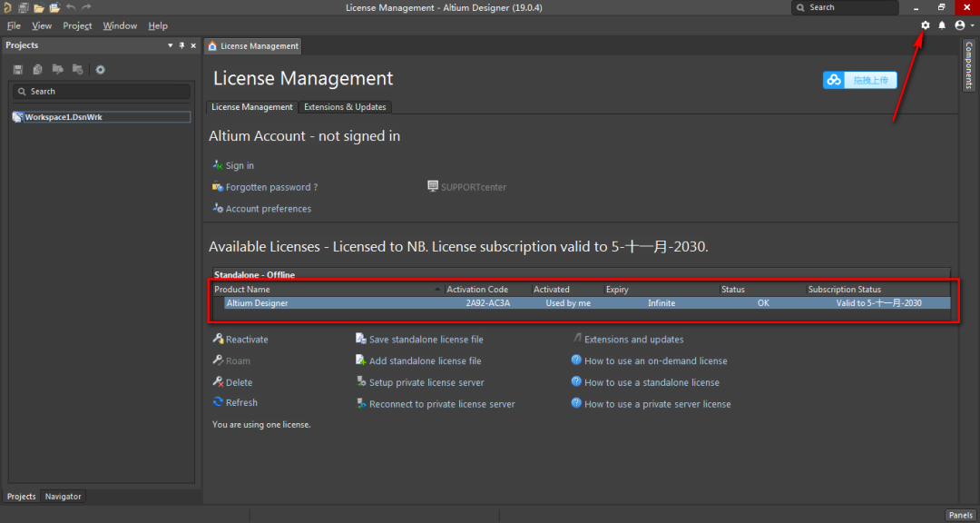Open the File menu
The image size is (980, 523).
click(x=14, y=25)
